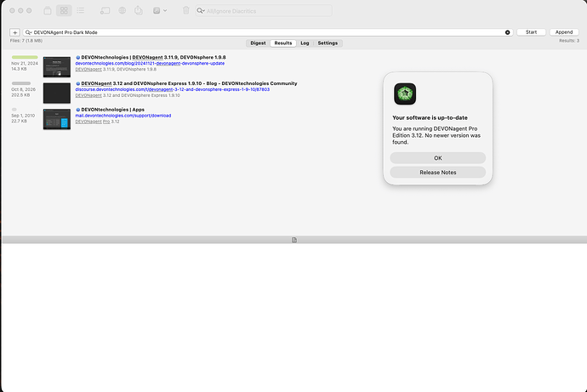
Task: Click the plus button beside the query field
Action: [15, 32]
